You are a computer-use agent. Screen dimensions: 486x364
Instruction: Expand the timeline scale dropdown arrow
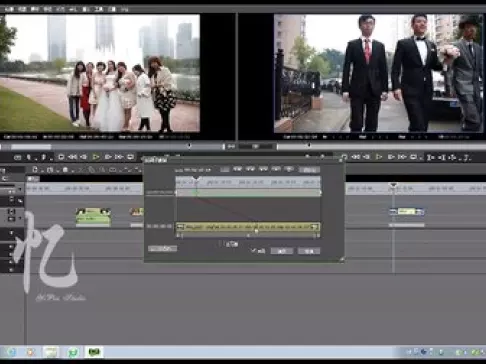click(20, 189)
